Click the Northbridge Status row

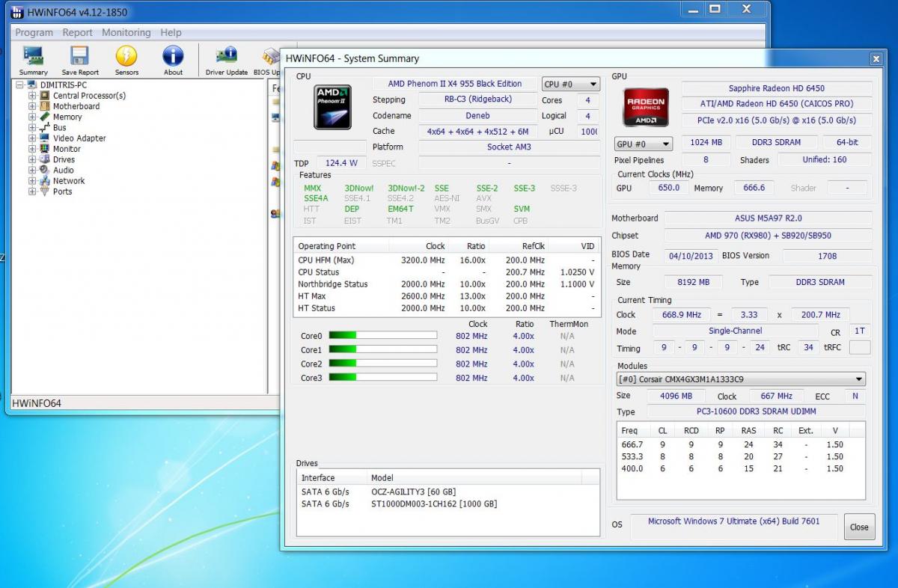447,284
